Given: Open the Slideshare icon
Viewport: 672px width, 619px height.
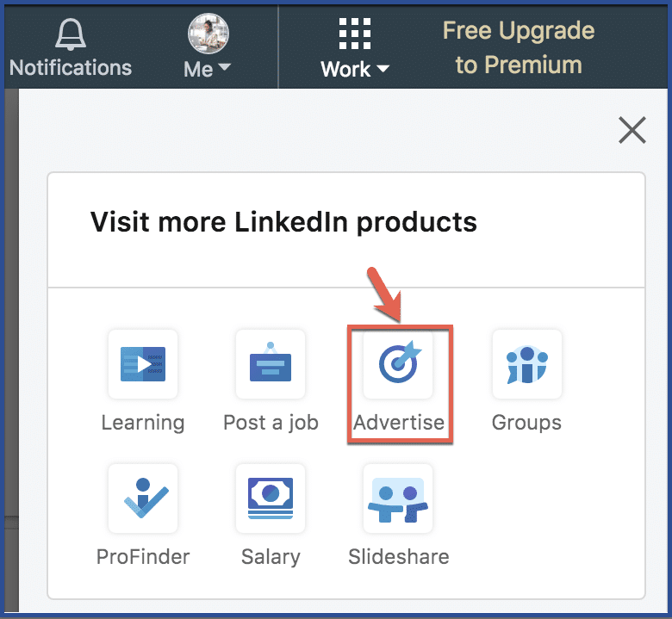Looking at the screenshot, I should (x=398, y=498).
